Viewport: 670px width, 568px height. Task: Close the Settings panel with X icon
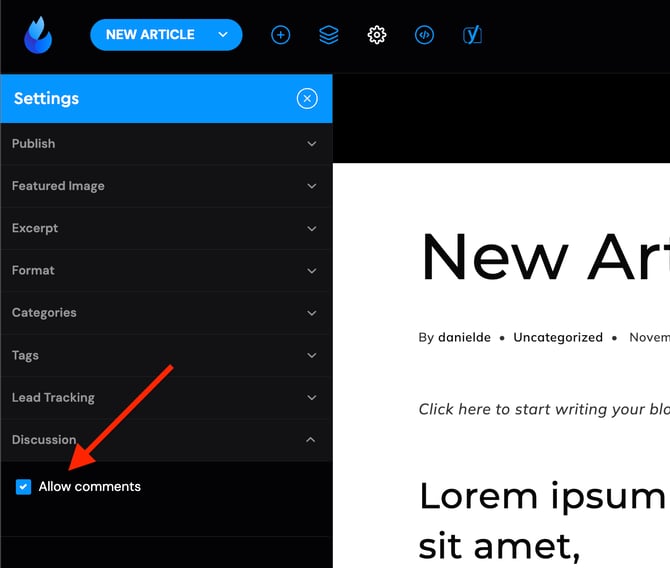click(x=307, y=99)
